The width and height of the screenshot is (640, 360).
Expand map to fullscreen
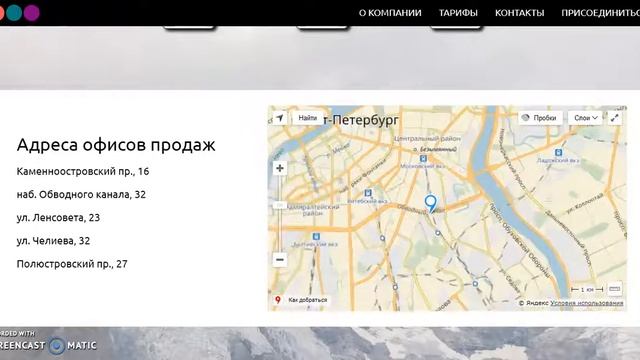click(x=614, y=118)
